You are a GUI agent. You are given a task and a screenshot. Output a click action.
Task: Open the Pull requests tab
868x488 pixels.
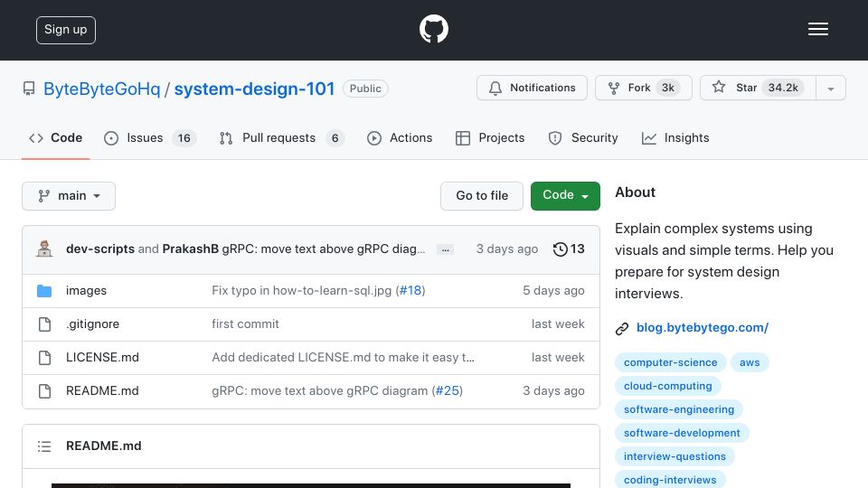[281, 137]
